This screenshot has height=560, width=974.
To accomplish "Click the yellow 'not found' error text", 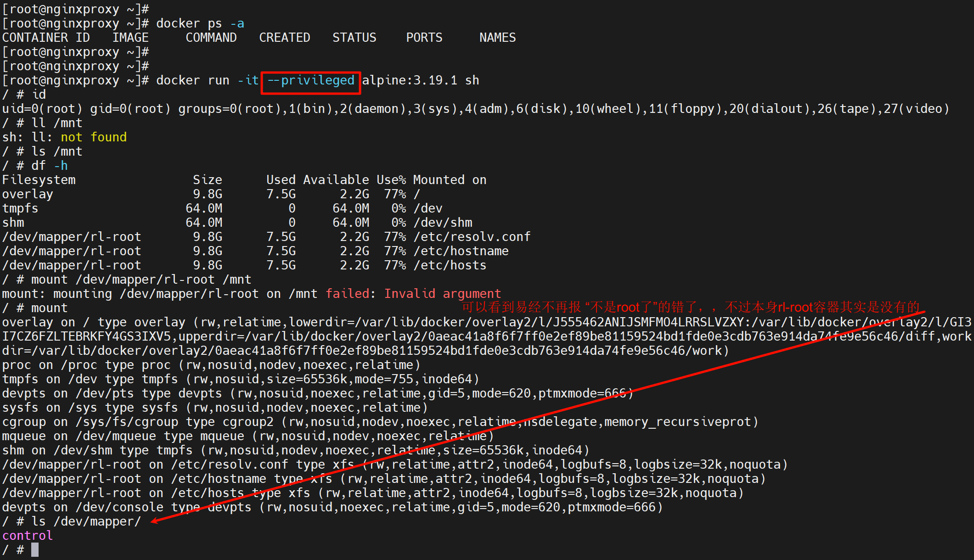I will pyautogui.click(x=94, y=137).
